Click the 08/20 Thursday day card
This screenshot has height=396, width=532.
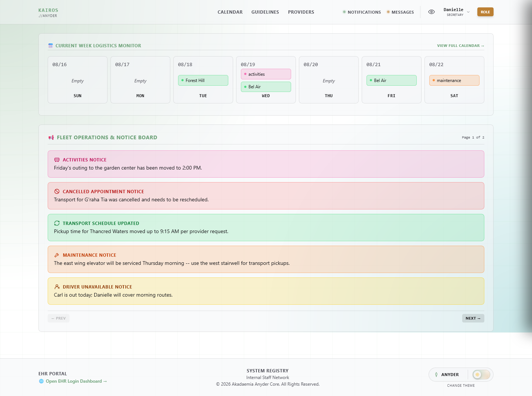(329, 80)
